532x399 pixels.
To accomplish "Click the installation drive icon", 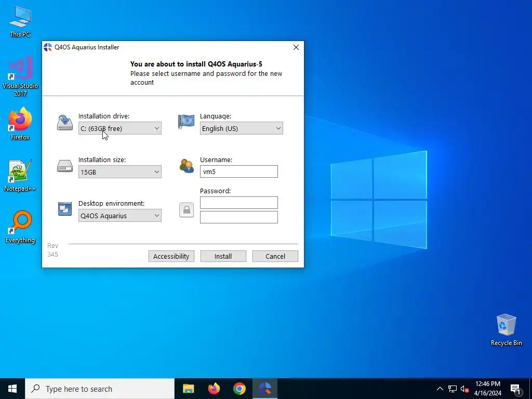I will click(x=64, y=123).
